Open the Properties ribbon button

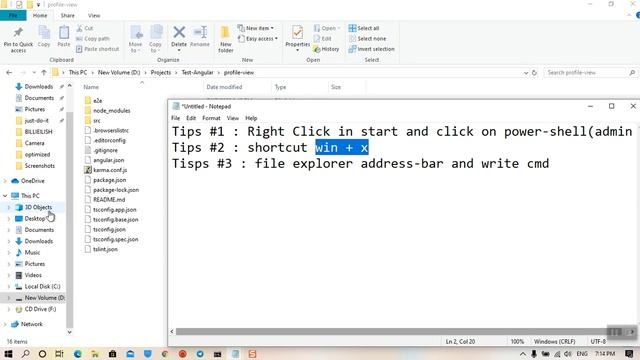pos(298,38)
